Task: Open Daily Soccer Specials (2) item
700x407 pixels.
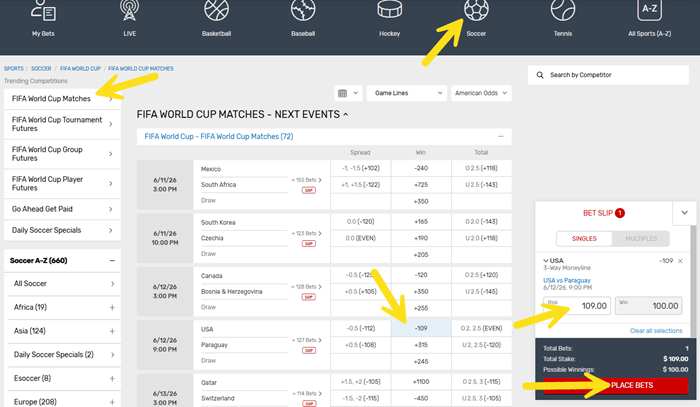Action: [x=64, y=355]
